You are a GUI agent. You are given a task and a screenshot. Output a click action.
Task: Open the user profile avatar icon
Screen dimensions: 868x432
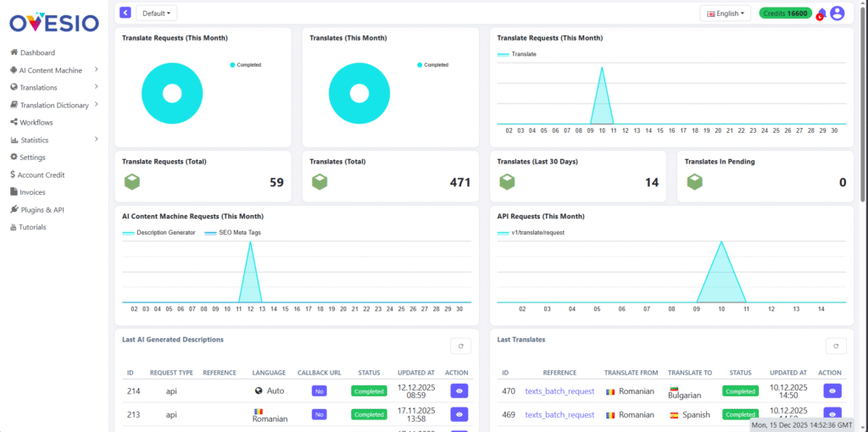click(x=837, y=14)
